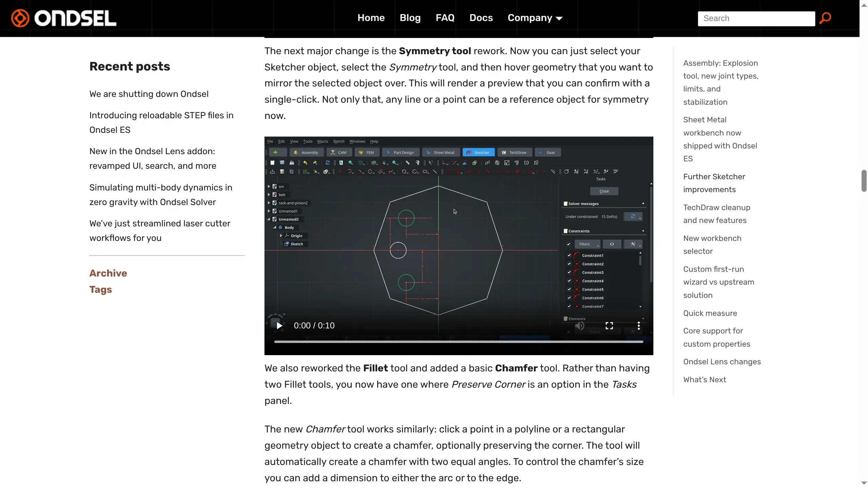The height and width of the screenshot is (488, 868).
Task: Jump to 'New workbench selector' section
Action: (712, 245)
